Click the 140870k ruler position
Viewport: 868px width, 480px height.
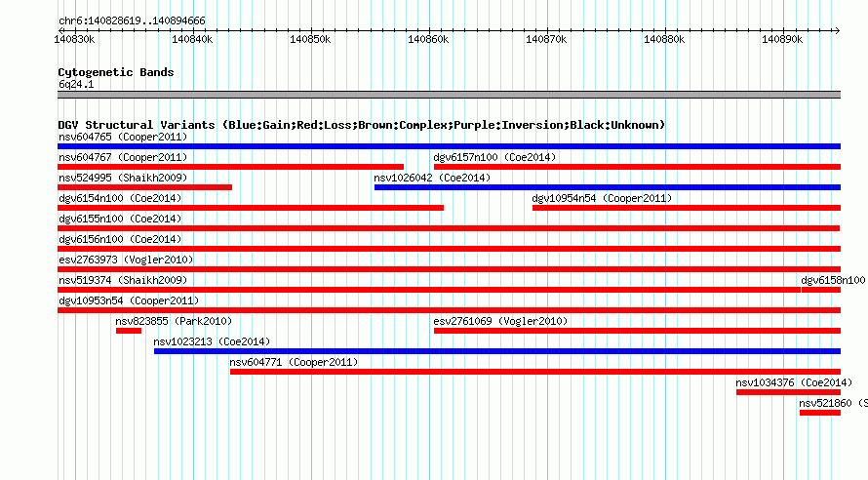coord(546,39)
